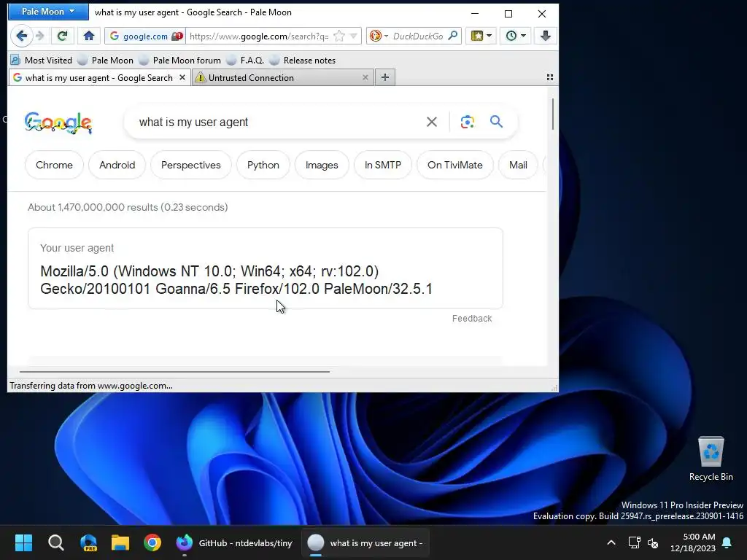Open network status in system tray

(x=634, y=542)
